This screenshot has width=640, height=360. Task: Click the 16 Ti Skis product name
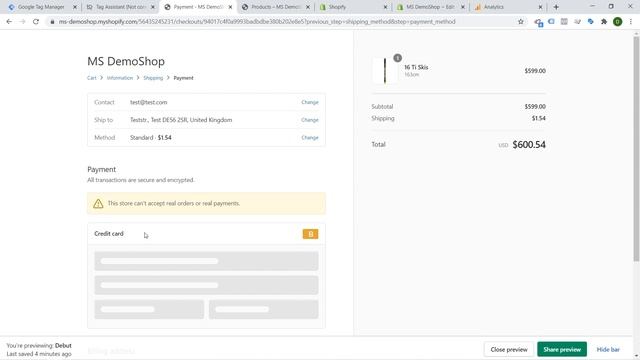[416, 67]
